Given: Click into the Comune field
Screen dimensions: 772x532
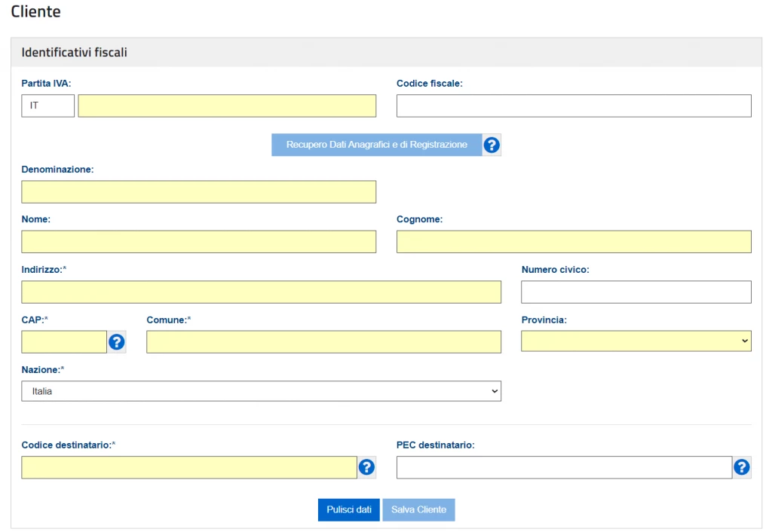Looking at the screenshot, I should pyautogui.click(x=323, y=342).
